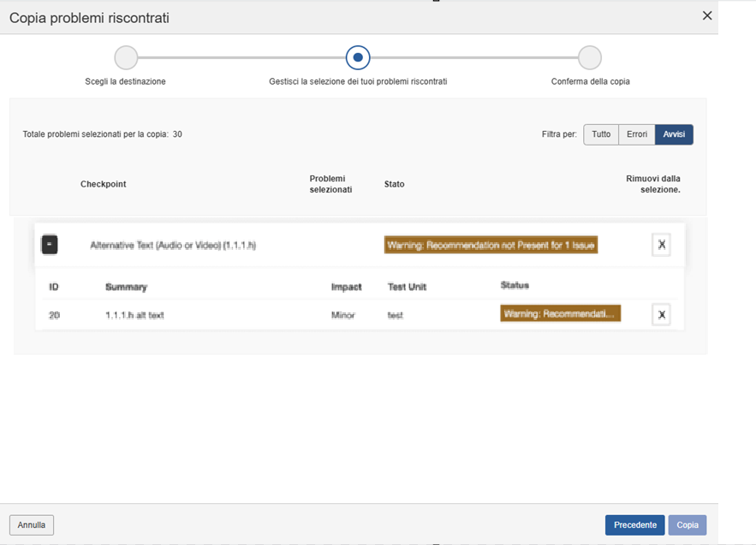The image size is (756, 545).
Task: Go back with the Precedente button
Action: (634, 524)
